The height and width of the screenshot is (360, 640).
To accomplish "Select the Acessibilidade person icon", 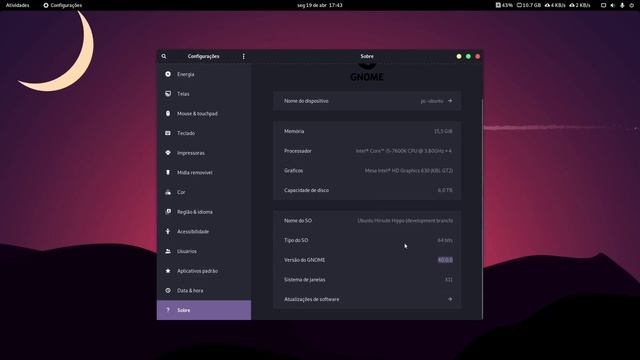I will point(168,231).
